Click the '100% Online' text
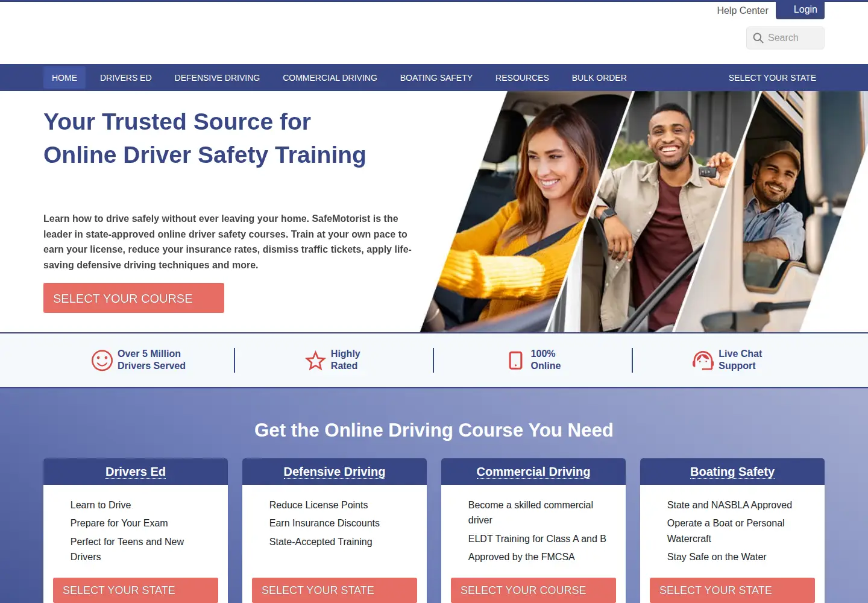 546,360
